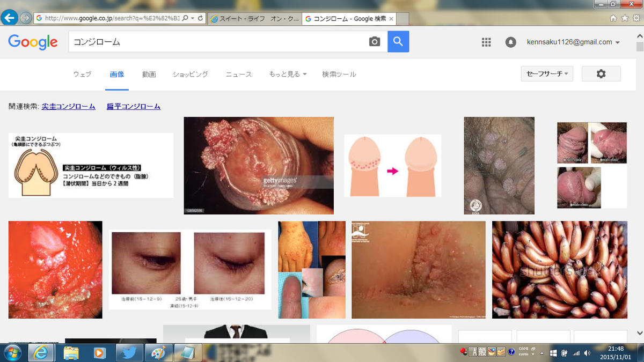Close the コンジローム Google 検索 tab
The image size is (644, 362).
391,19
